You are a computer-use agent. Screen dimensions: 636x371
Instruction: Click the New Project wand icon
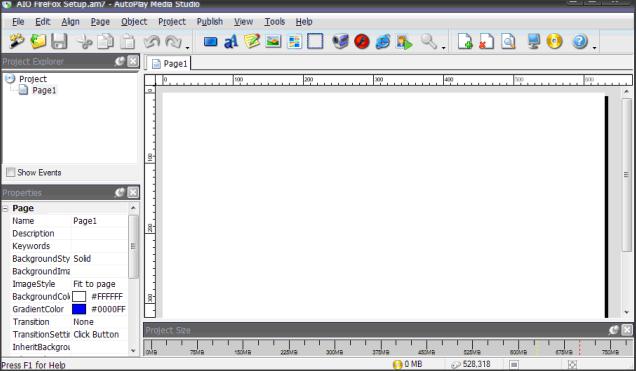(17, 41)
